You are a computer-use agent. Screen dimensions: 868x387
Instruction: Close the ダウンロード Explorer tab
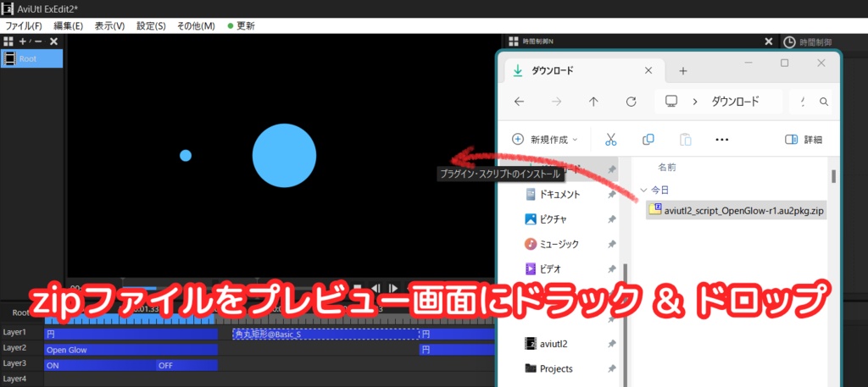649,71
